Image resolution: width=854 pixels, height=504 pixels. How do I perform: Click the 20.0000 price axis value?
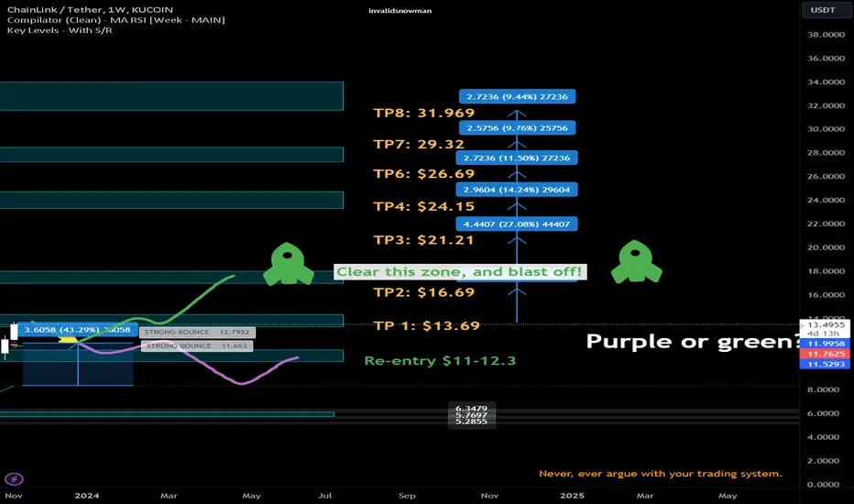[x=827, y=247]
